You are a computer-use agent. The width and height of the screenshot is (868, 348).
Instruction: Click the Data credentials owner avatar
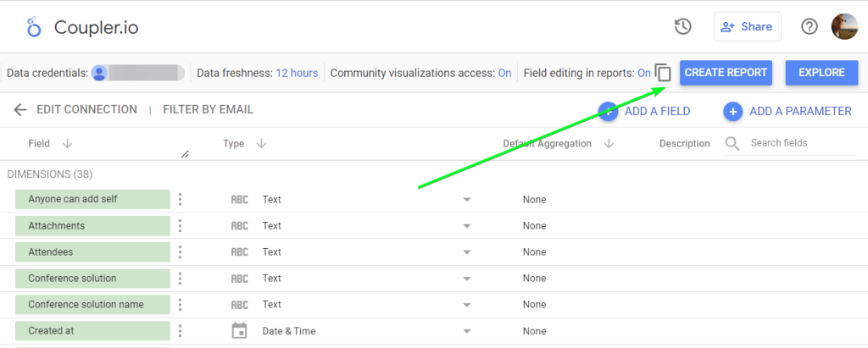pyautogui.click(x=99, y=73)
